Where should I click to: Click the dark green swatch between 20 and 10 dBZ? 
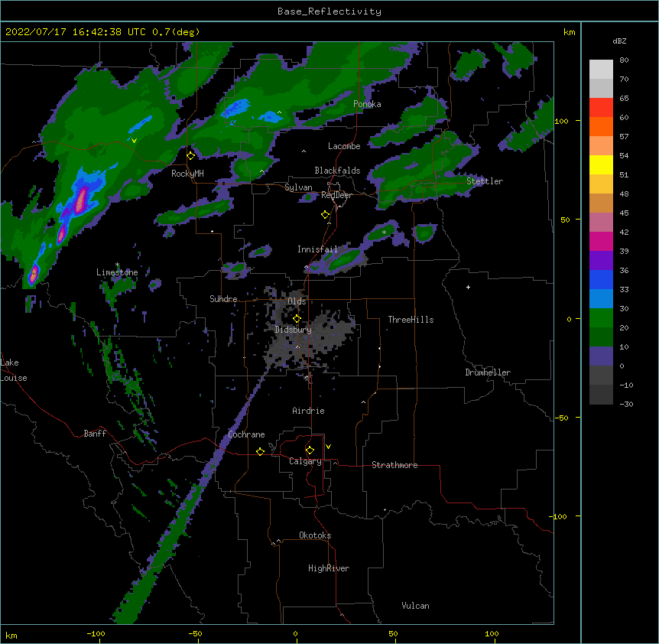click(601, 337)
